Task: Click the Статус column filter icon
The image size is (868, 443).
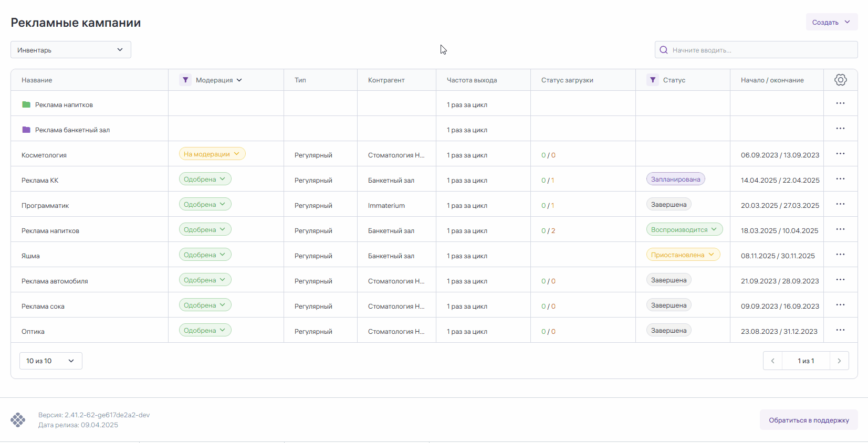Action: click(x=652, y=80)
